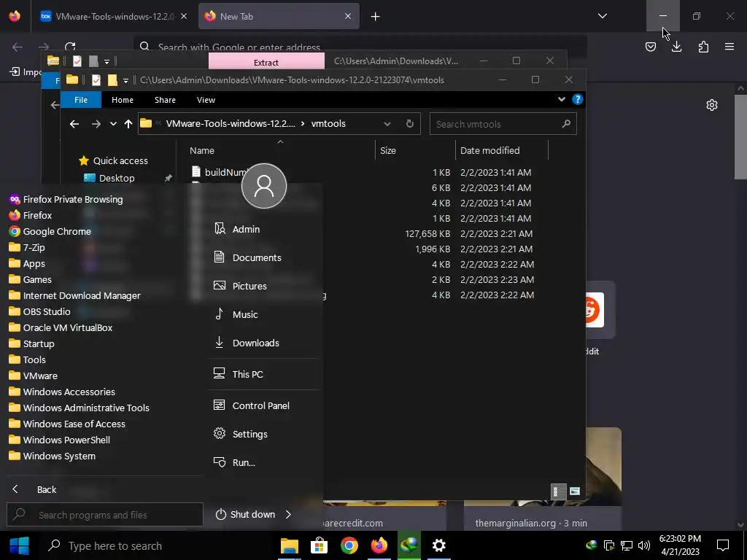Switch Explorer to large icons view
This screenshot has height=560, width=747.
click(x=575, y=491)
